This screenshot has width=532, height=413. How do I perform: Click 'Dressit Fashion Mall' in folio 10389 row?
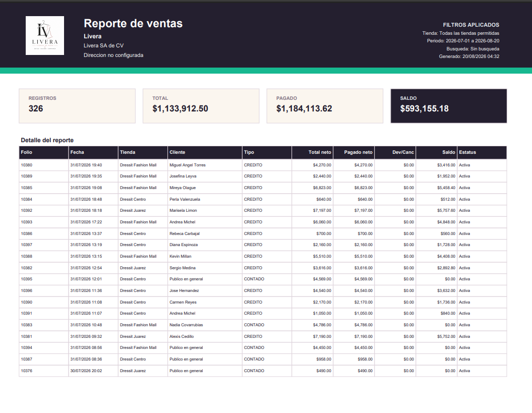point(138,176)
